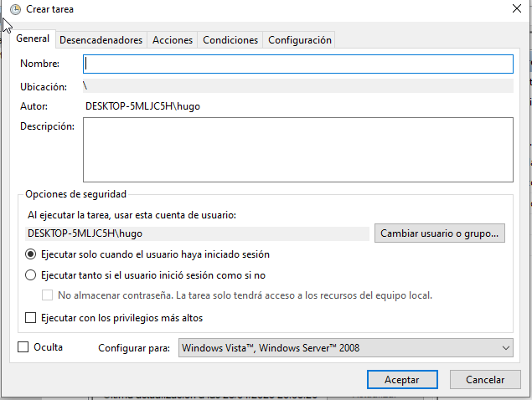The width and height of the screenshot is (532, 400).
Task: Click the user account field DESKTOP-5MLJC5H\hugo
Action: [198, 233]
